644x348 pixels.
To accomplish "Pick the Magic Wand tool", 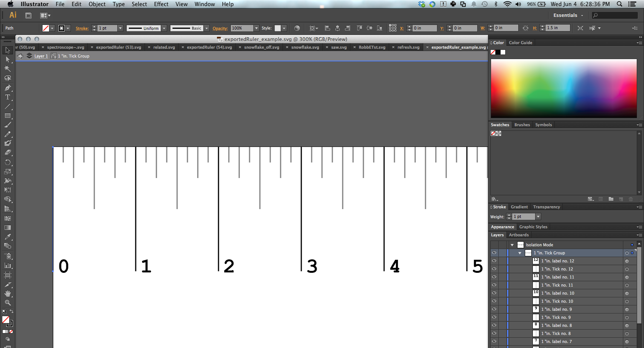I will pos(8,69).
